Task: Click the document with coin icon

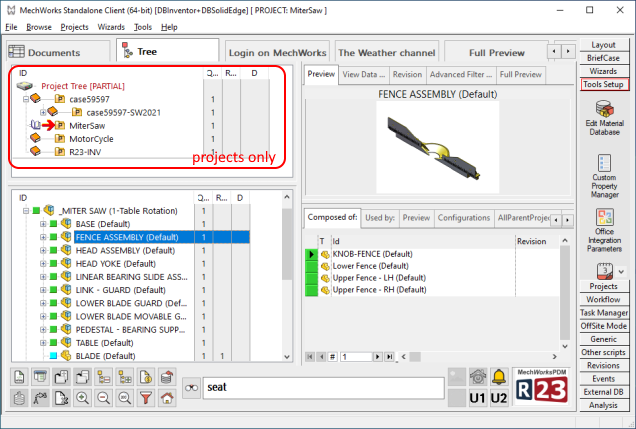Action: pyautogui.click(x=146, y=377)
